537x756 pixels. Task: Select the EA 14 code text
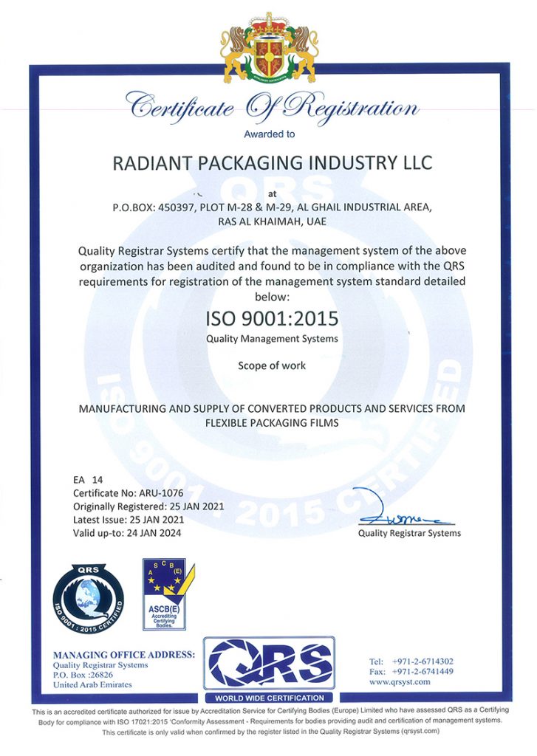click(87, 480)
